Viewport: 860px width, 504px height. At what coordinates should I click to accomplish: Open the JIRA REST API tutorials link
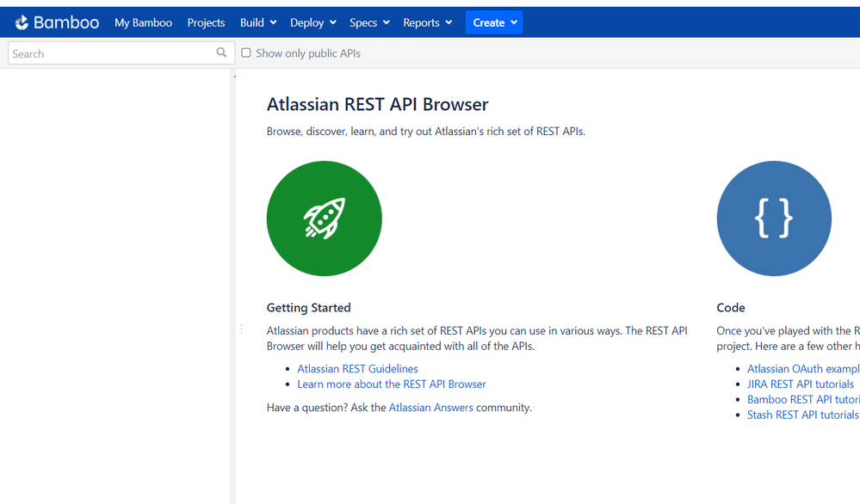coord(801,384)
